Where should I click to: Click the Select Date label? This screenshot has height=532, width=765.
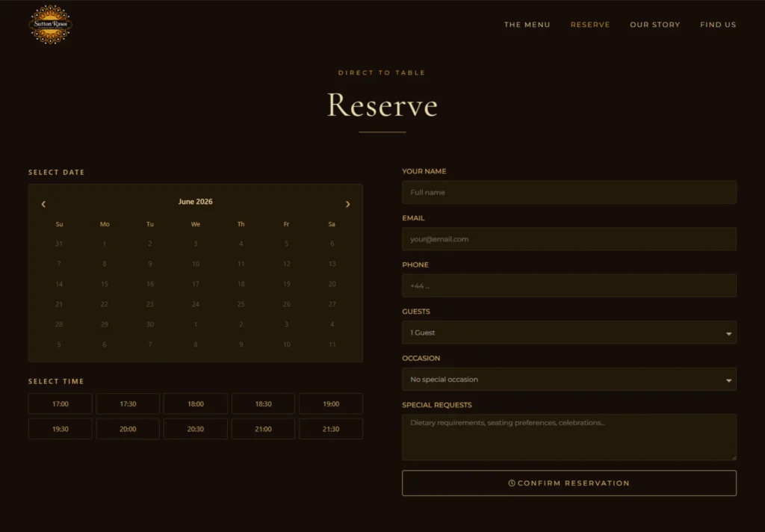[56, 173]
